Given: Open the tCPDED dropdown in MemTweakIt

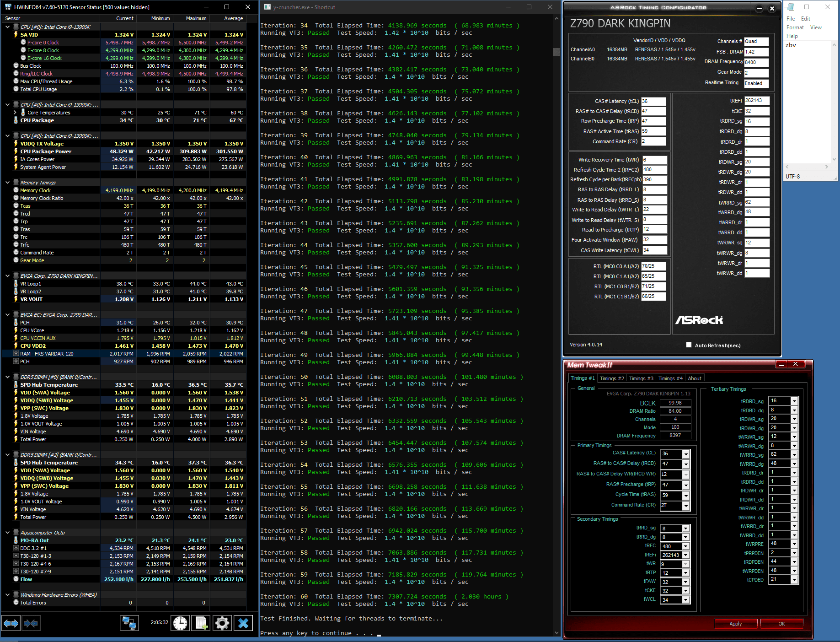Looking at the screenshot, I should (x=795, y=580).
